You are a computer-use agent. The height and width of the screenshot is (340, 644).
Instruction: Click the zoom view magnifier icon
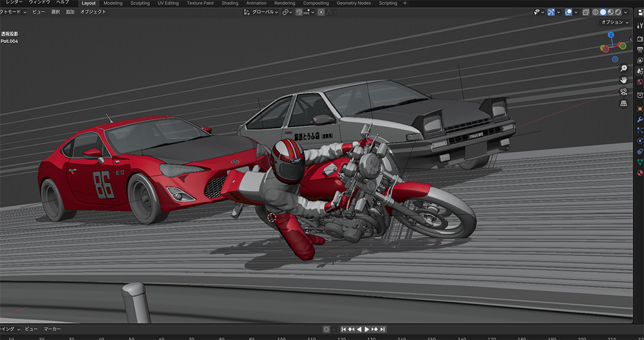623,68
